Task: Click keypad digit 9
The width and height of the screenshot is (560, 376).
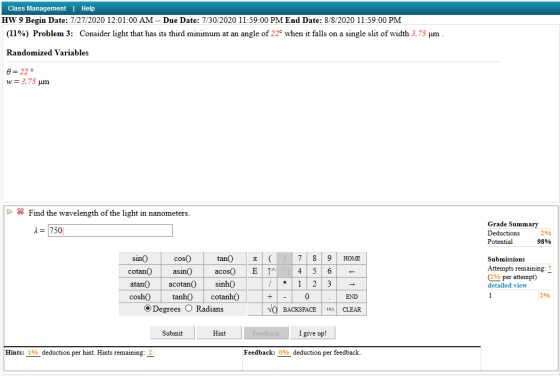Action: pyautogui.click(x=329, y=258)
